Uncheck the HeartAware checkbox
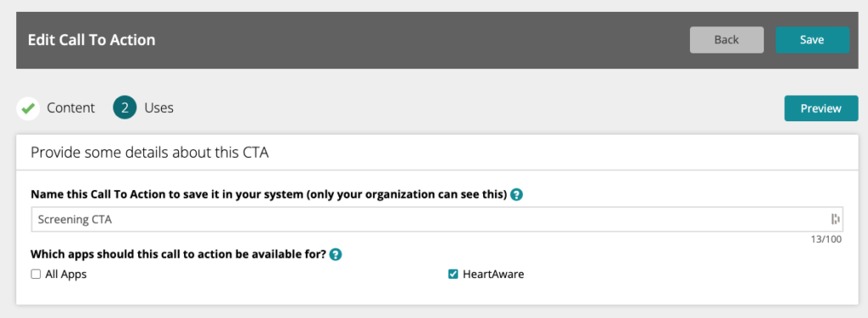868x318 pixels. coord(453,274)
